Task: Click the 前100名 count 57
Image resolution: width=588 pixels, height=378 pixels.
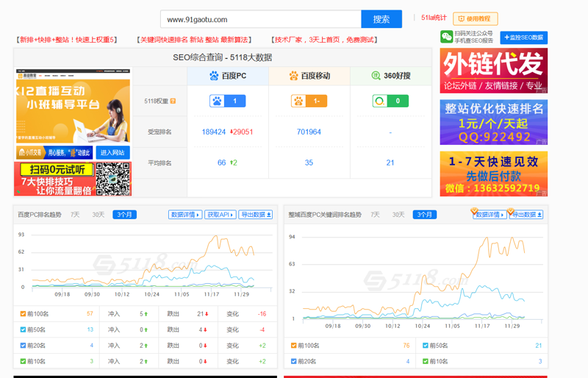Action: [90, 313]
